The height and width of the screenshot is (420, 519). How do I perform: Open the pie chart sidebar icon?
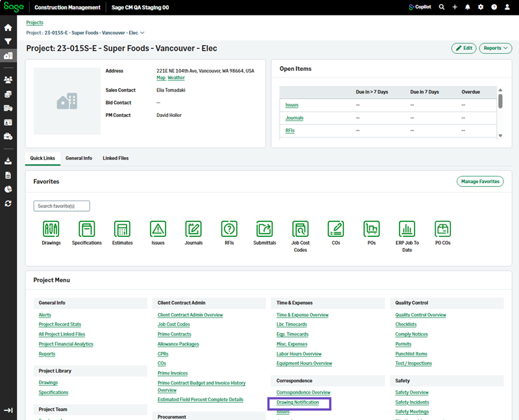point(8,189)
